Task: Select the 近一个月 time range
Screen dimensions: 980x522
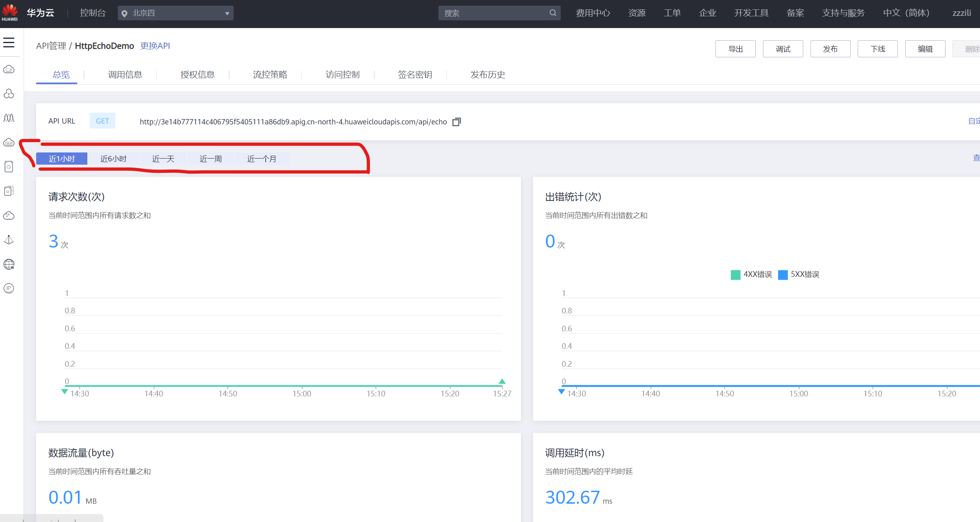Action: [262, 159]
